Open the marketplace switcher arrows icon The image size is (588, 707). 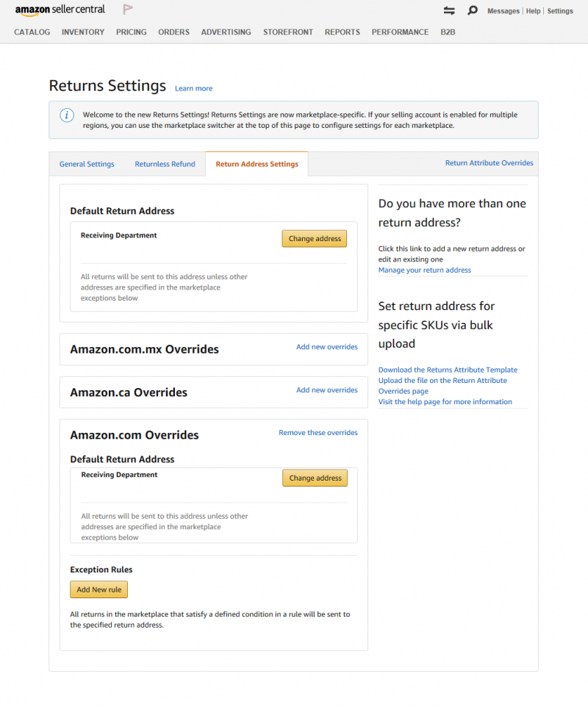tap(449, 10)
